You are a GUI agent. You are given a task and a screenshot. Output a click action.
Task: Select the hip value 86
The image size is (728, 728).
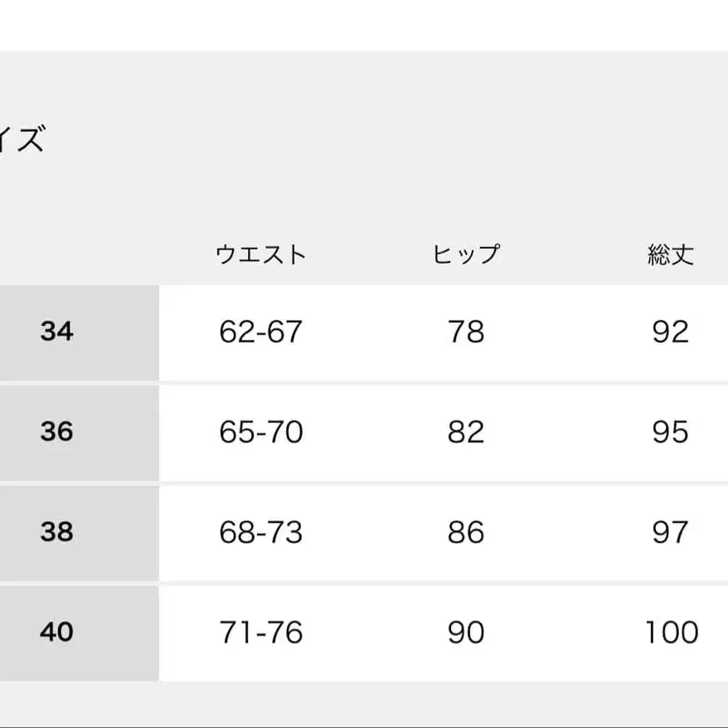click(x=465, y=533)
